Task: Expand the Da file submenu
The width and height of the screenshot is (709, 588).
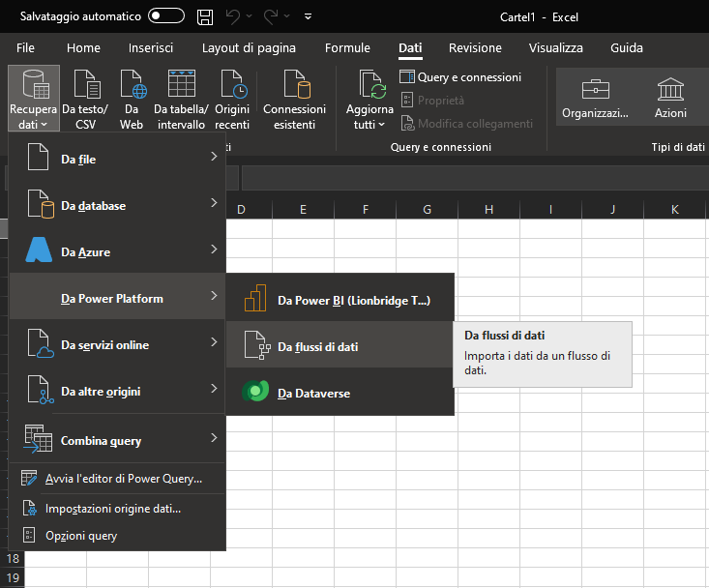Action: click(x=117, y=159)
